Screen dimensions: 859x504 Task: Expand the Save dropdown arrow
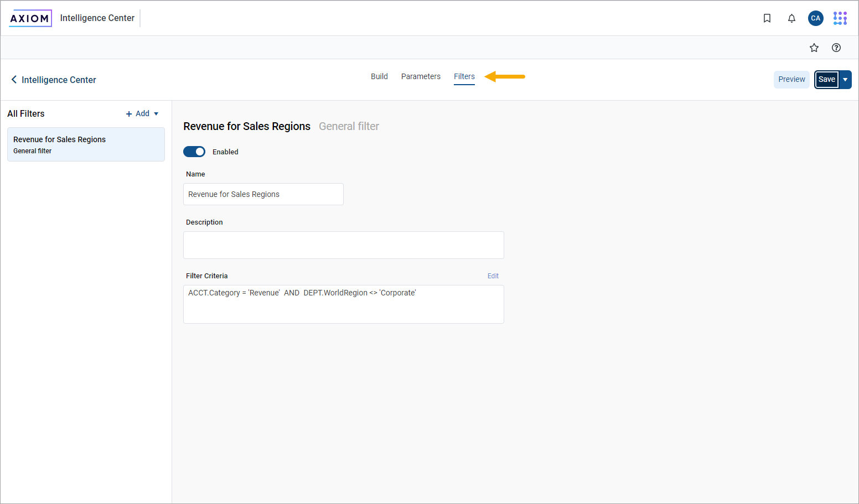pos(845,80)
